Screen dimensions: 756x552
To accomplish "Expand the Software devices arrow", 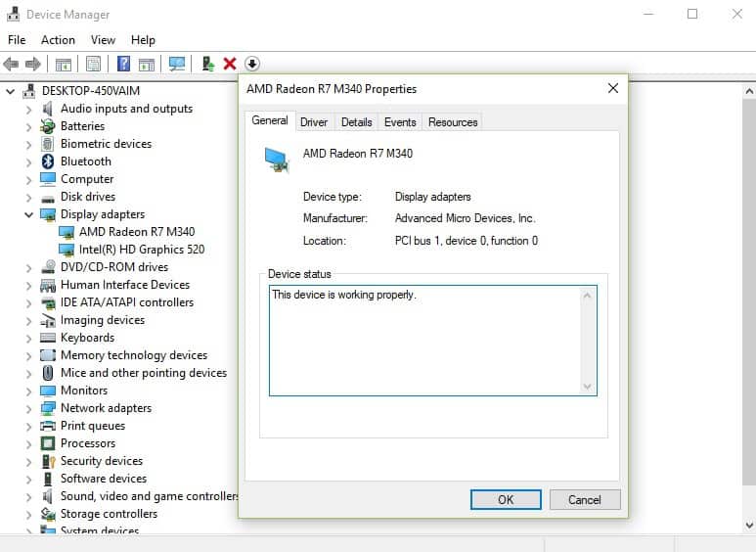I will click(x=28, y=480).
